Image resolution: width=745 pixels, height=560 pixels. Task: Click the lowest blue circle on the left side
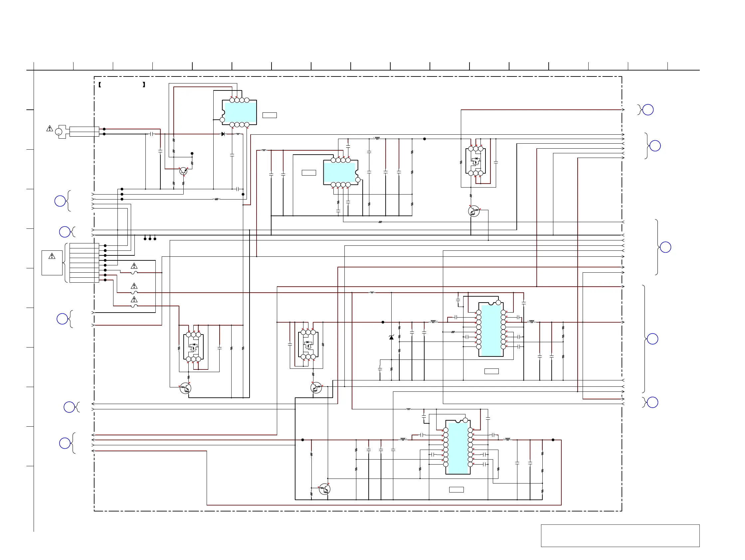click(x=65, y=443)
